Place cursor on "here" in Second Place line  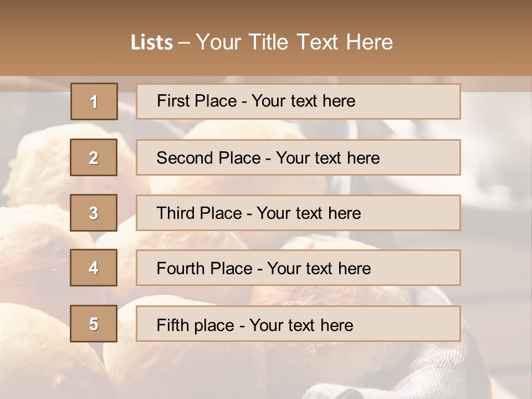tap(363, 158)
